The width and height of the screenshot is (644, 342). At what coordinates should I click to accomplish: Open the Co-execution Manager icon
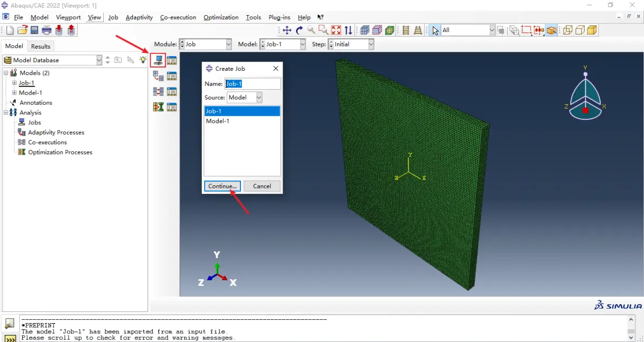tap(172, 91)
